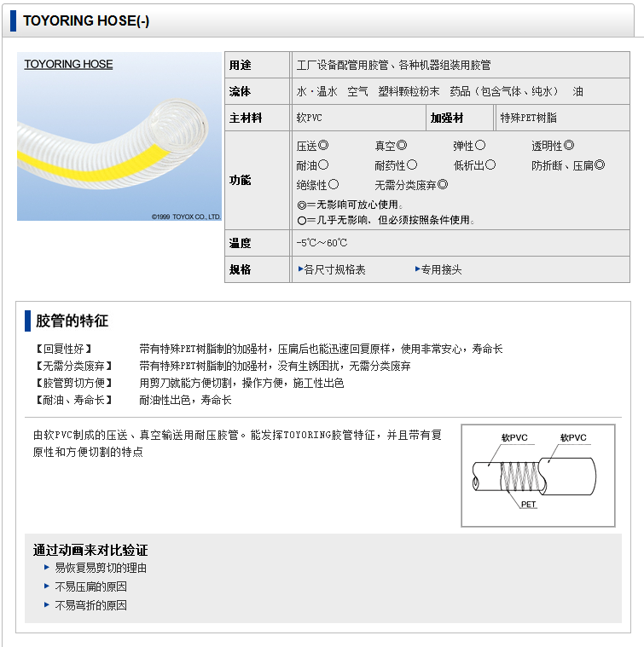Click the 低析出○ function entry
This screenshot has height=647, width=644.
coord(475,165)
